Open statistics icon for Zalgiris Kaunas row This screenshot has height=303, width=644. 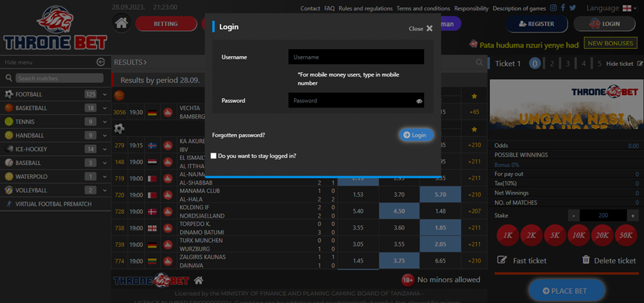(x=168, y=261)
